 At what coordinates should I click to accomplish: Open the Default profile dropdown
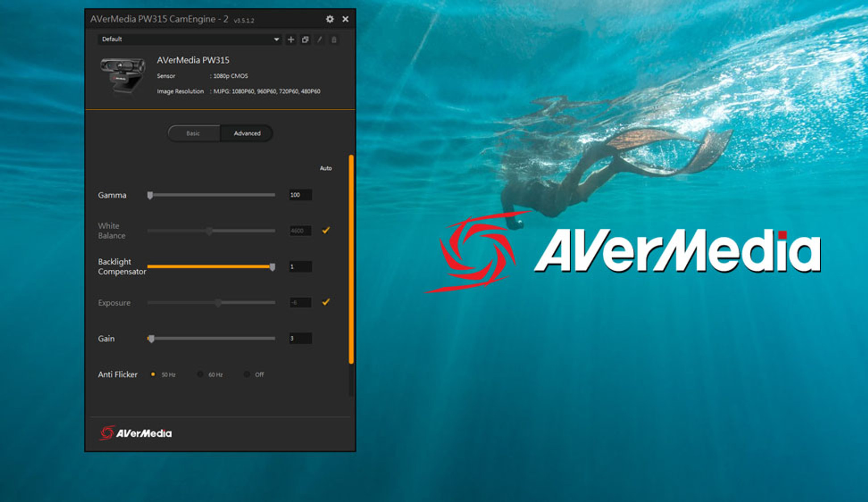click(190, 39)
